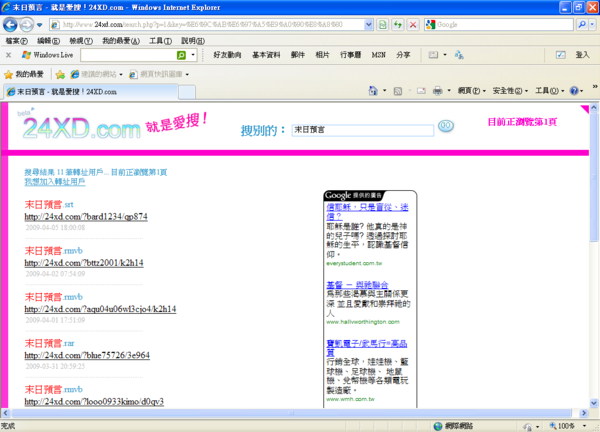Screen dimensions: 600x432
Task: Click the magnifier search button
Action: point(582,25)
